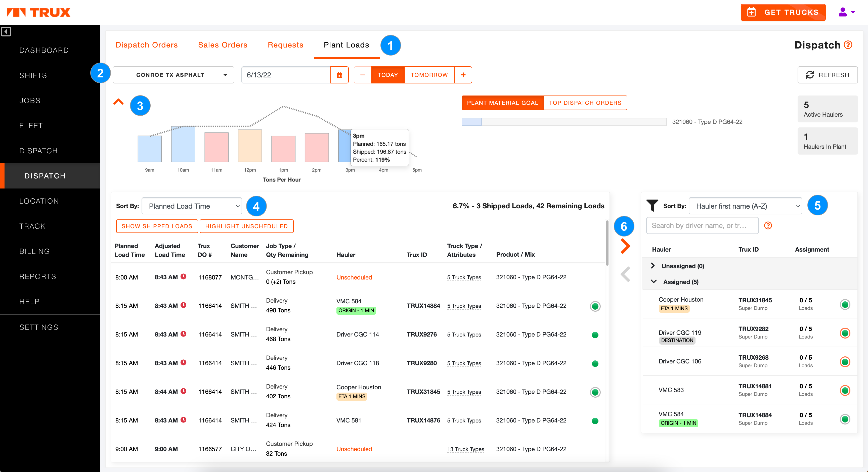Click 5 Truck Types link in order 1168077 row

pos(464,277)
